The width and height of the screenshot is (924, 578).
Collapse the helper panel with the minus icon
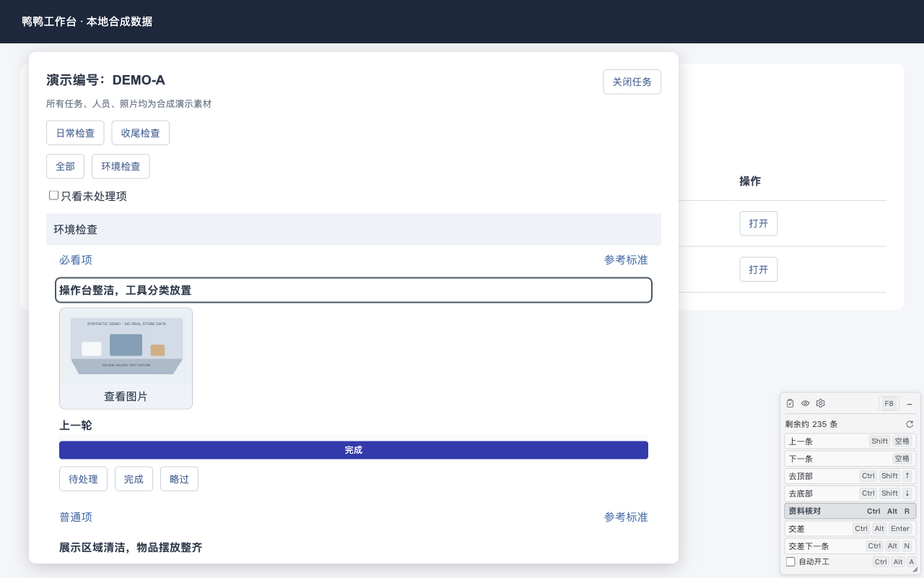[910, 404]
